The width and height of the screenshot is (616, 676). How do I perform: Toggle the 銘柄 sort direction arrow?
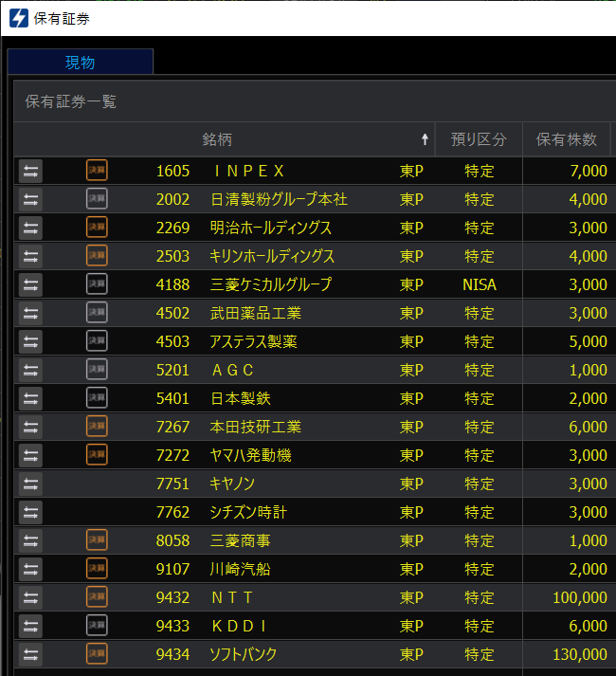425,139
